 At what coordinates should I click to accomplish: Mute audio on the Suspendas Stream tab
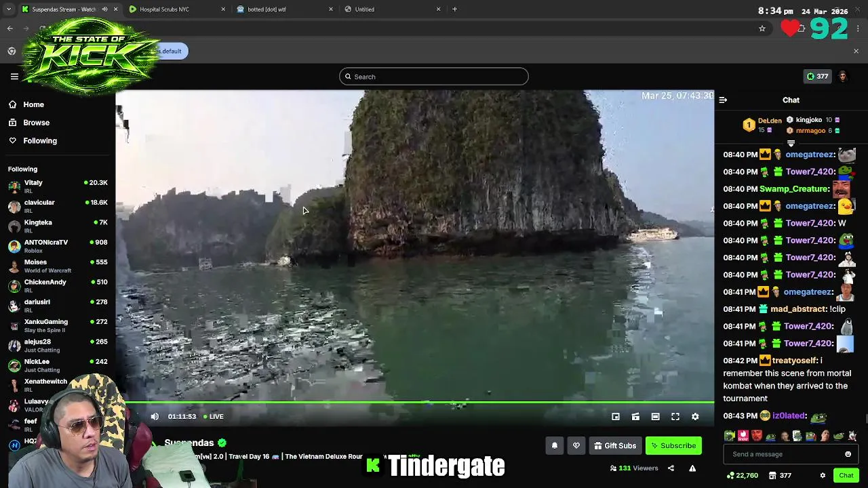tap(104, 9)
